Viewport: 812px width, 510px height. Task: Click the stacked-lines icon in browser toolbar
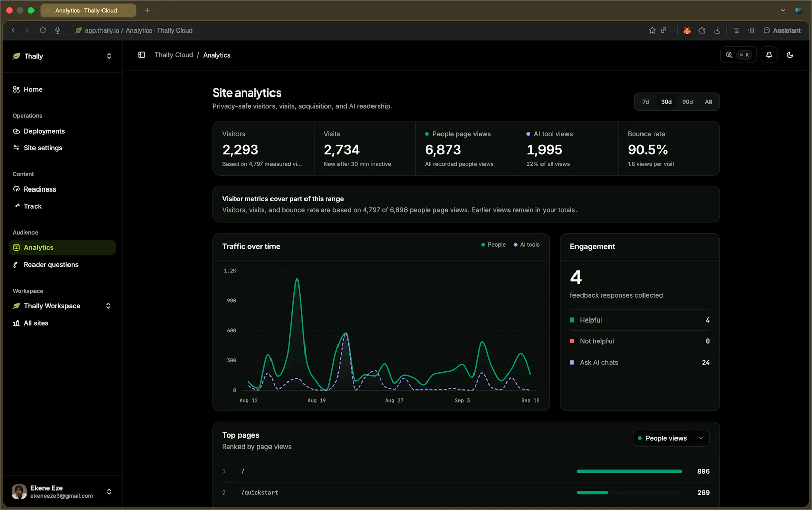pyautogui.click(x=736, y=30)
